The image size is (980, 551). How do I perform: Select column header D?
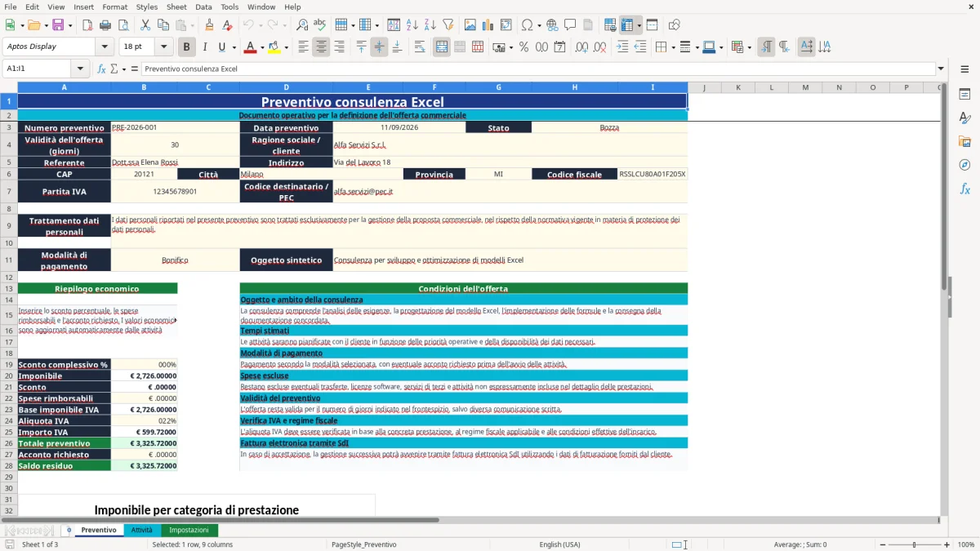coord(286,87)
